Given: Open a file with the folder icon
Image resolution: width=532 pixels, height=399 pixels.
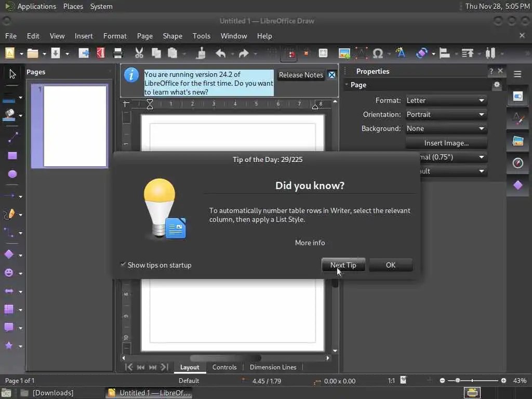Looking at the screenshot, I should pos(33,54).
